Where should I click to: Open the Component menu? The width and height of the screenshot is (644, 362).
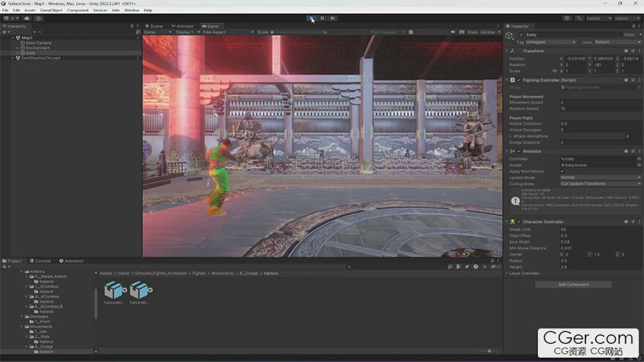78,10
